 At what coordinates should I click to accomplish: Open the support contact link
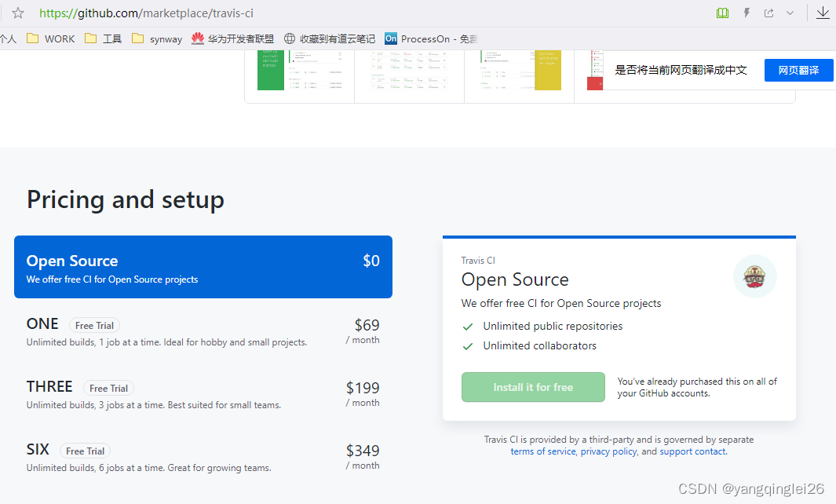coord(692,451)
